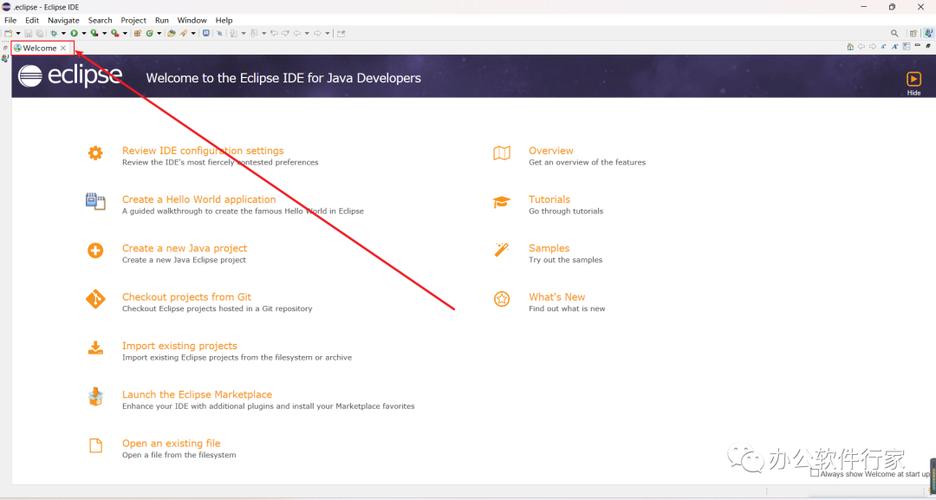
Task: Click the Checkout from Git diamond icon
Action: (95, 299)
